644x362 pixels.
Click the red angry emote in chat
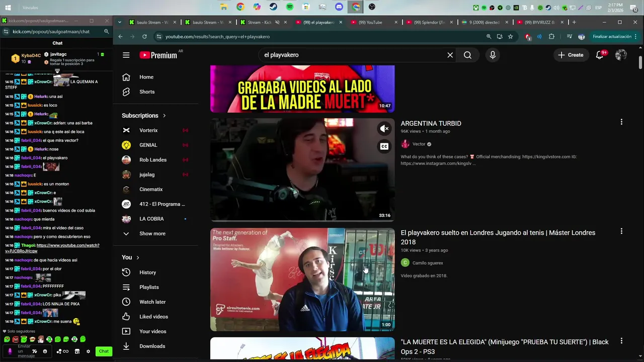pyautogui.click(x=16, y=339)
